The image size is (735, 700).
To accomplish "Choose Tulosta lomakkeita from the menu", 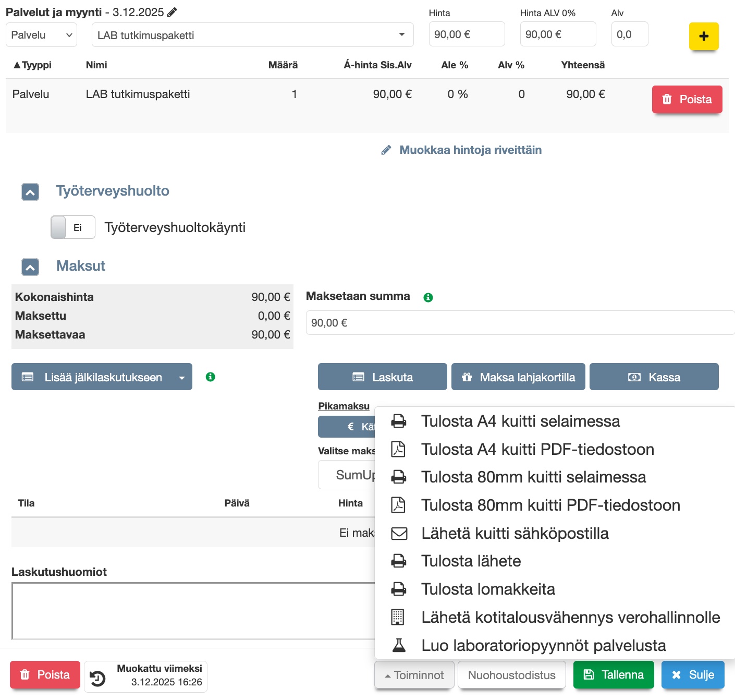I will (488, 589).
